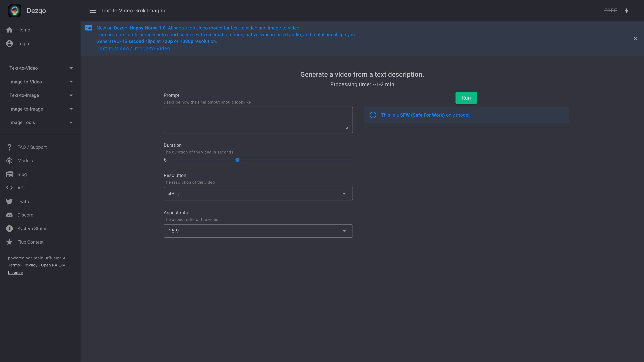Screen dimensions: 644x362
Task: Open the Blog page
Action: (x=40, y=174)
